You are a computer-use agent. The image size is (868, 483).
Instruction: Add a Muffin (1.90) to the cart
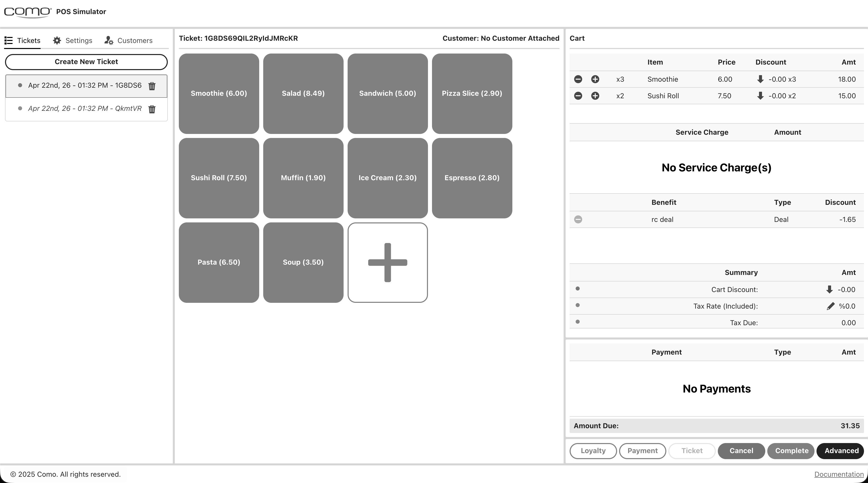click(303, 178)
